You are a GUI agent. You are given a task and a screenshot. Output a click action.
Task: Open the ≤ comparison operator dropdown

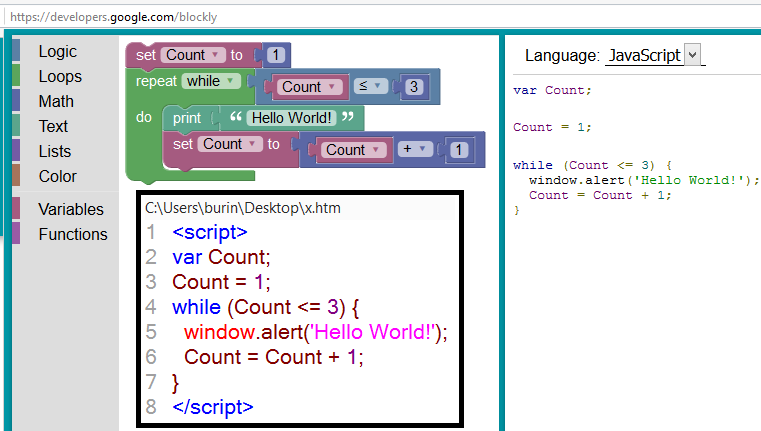(371, 87)
